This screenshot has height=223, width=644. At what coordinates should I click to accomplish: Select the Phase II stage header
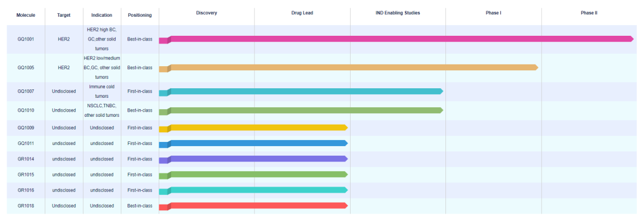pyautogui.click(x=589, y=13)
